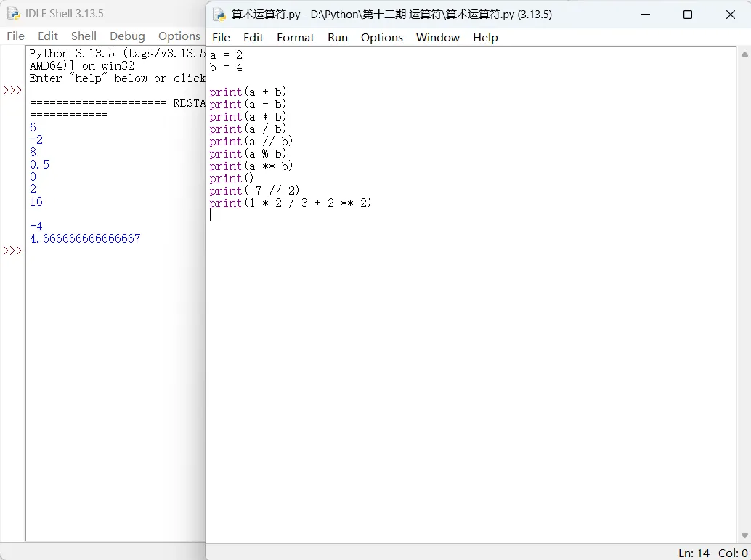Image resolution: width=751 pixels, height=560 pixels.
Task: Click the last '>>>' prompt in the shell
Action: pos(12,251)
